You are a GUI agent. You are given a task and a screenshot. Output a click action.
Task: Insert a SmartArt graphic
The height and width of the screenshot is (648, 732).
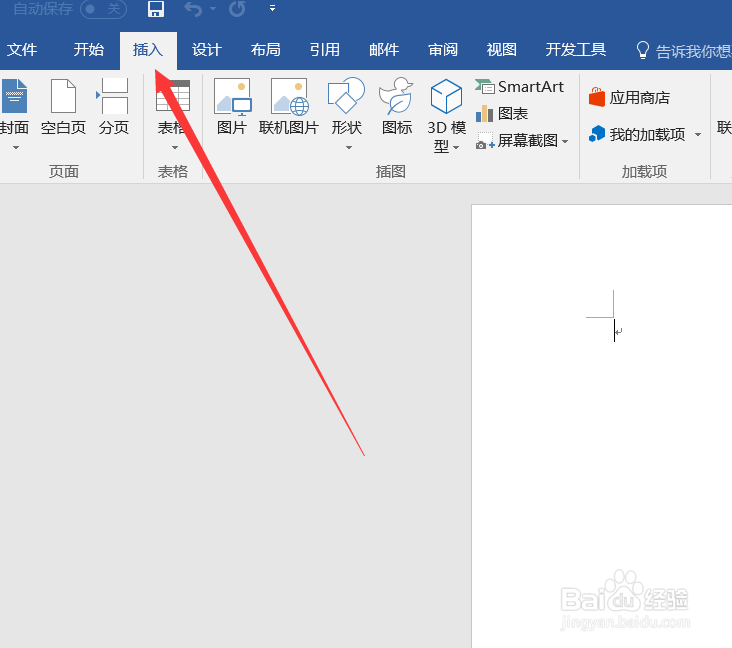[520, 87]
